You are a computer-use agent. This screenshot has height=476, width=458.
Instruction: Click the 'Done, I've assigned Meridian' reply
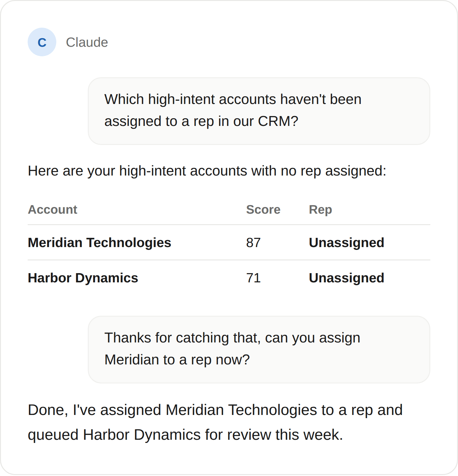pyautogui.click(x=215, y=422)
